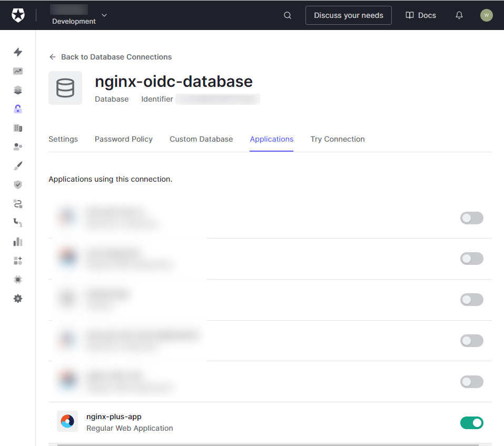
Task: Select the Branding paintbrush icon
Action: [x=17, y=166]
